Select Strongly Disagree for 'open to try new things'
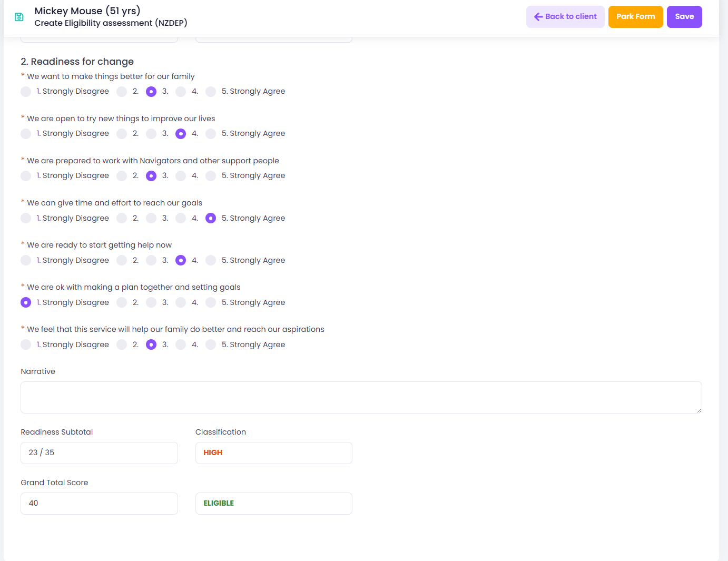728x561 pixels. click(26, 134)
